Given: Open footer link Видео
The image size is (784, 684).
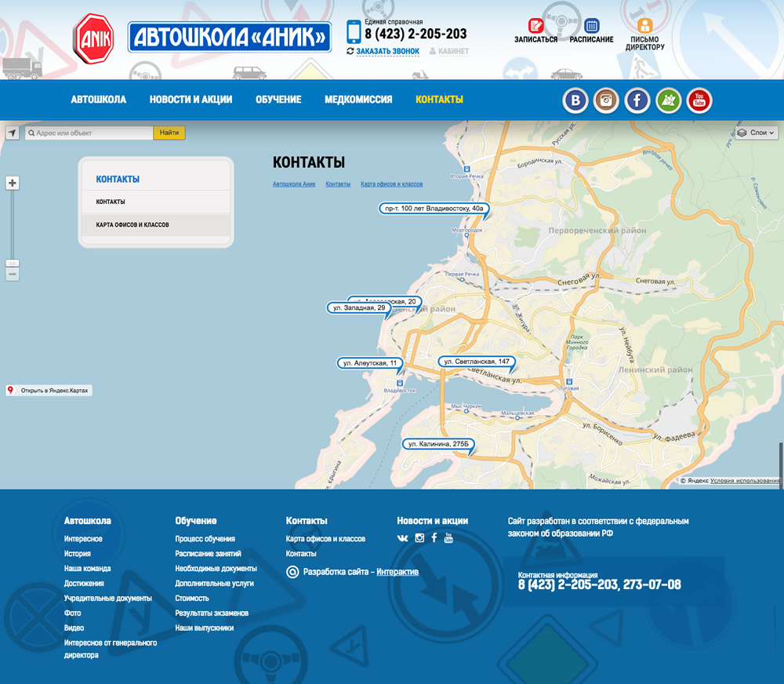Looking at the screenshot, I should tap(74, 628).
